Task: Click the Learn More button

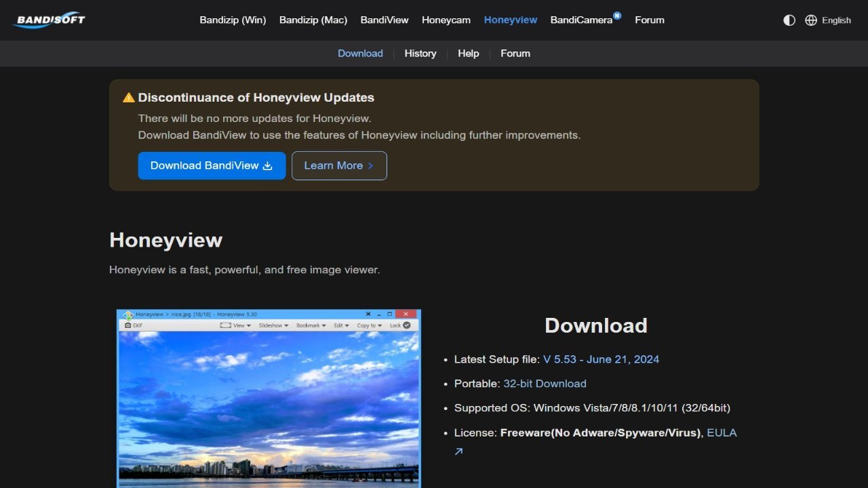Action: pos(339,165)
